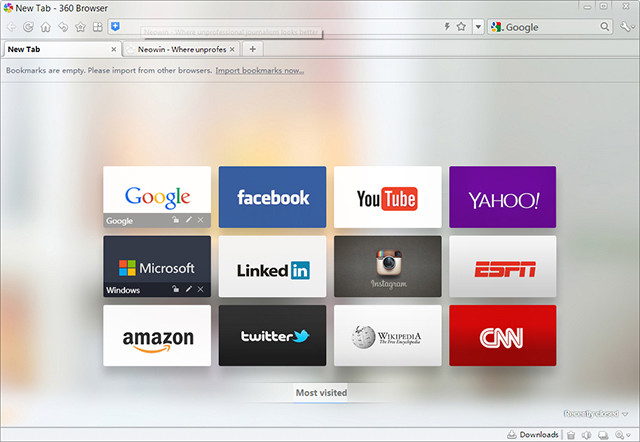The height and width of the screenshot is (442, 640).
Task: Open the ESPN speed dial tile
Action: (x=502, y=266)
